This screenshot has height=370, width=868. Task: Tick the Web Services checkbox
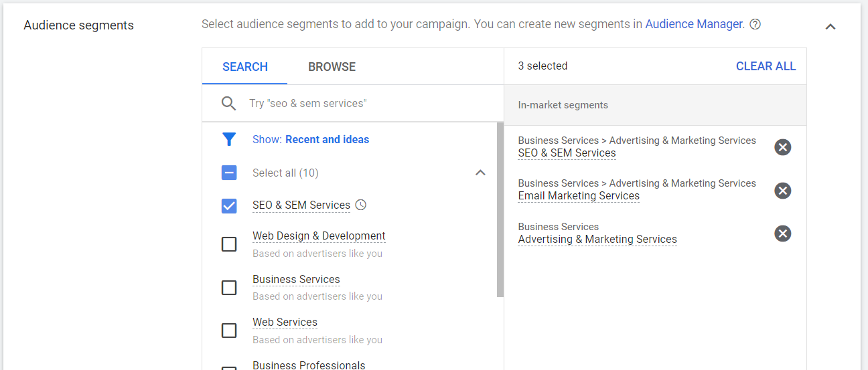(x=229, y=331)
